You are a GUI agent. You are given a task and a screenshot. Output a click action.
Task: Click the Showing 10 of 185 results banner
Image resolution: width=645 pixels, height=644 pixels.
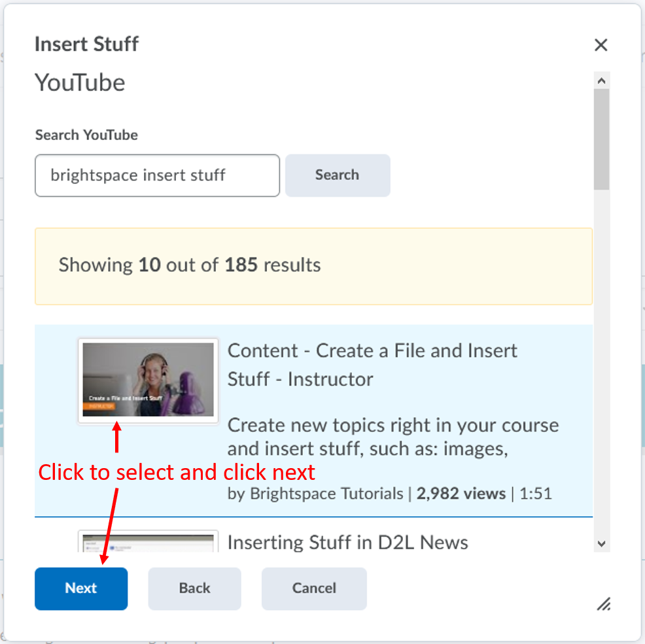pos(313,265)
